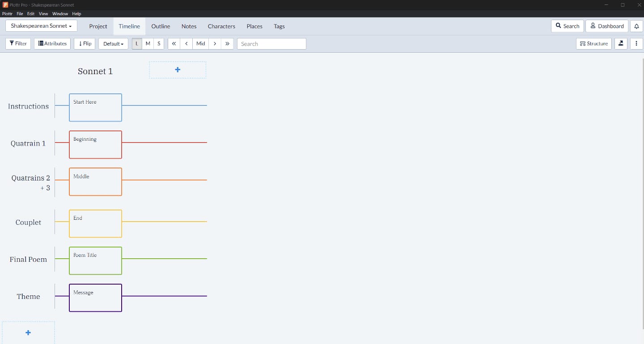644x344 pixels.
Task: Select the Theme plotline label
Action: [x=28, y=296]
